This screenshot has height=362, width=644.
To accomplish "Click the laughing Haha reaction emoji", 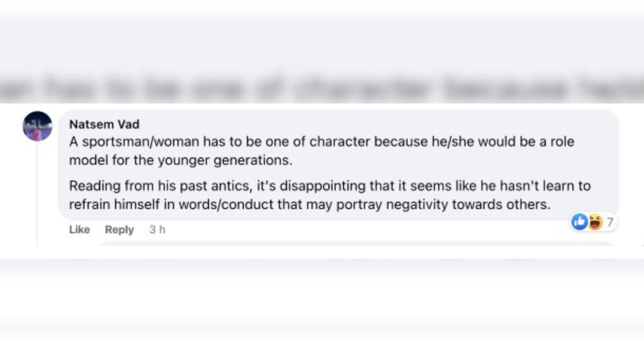I will (595, 222).
